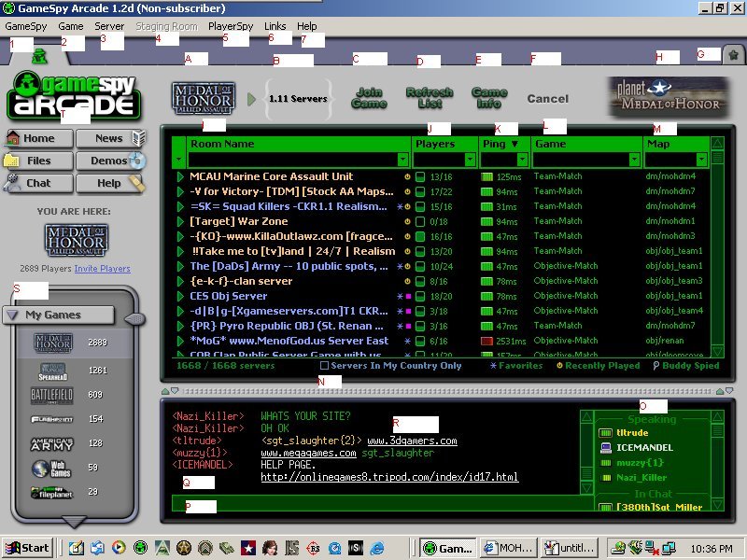
Task: Click the status icon beside tltrude in Speaking list
Action: coord(605,433)
